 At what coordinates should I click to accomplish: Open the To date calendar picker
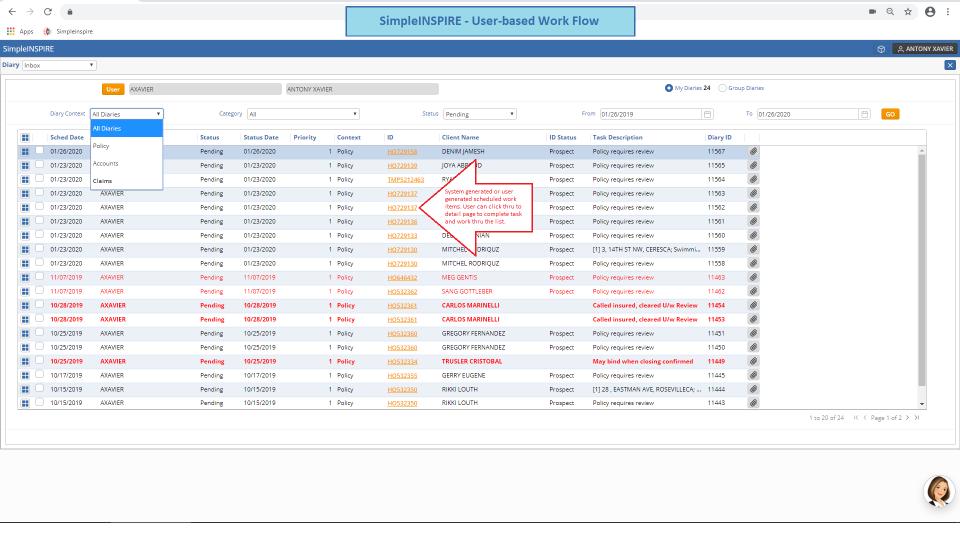click(x=865, y=114)
